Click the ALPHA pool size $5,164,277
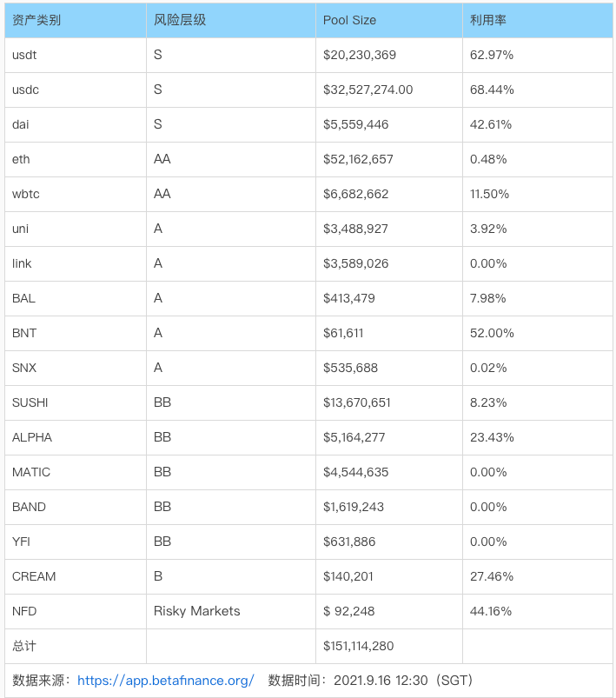Viewport: 616px width, 698px height. [x=354, y=437]
